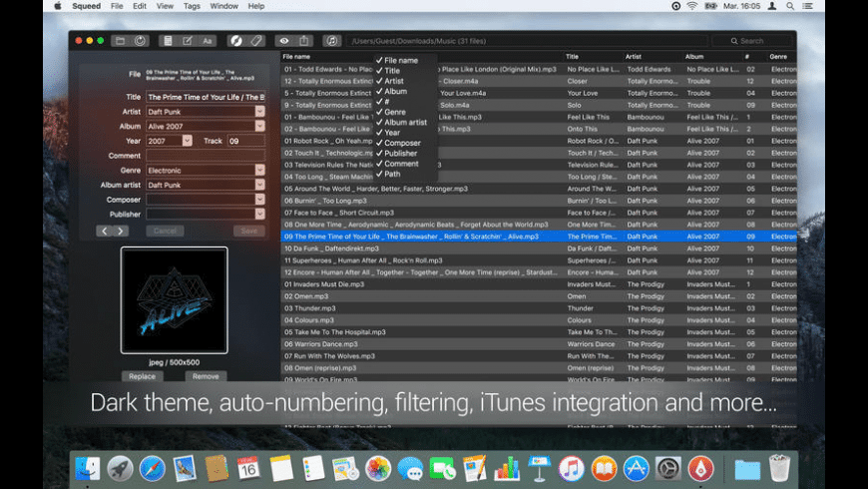The image size is (868, 489).
Task: Expand the Genre dropdown arrow
Action: pyautogui.click(x=259, y=170)
